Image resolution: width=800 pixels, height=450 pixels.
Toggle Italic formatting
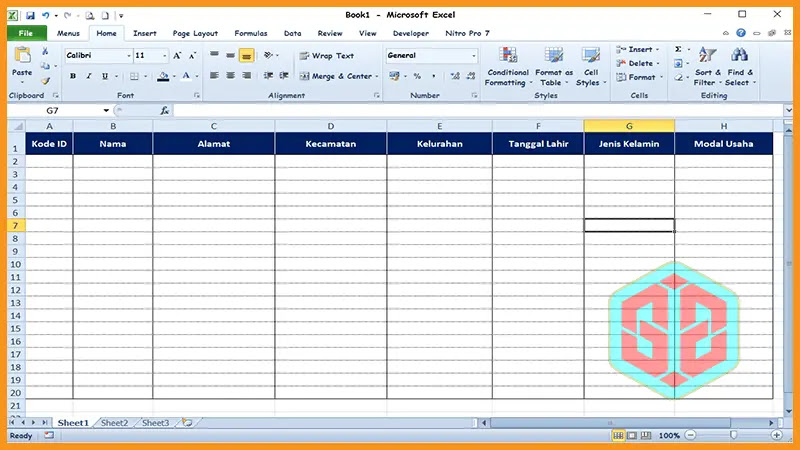[89, 76]
